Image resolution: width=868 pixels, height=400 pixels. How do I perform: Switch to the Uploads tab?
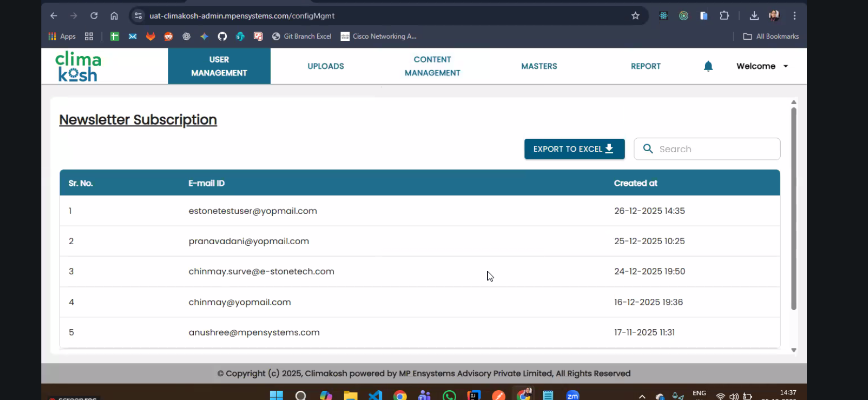326,66
